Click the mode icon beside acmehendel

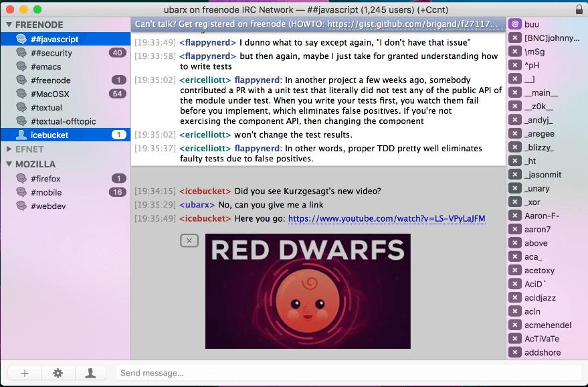pyautogui.click(x=515, y=325)
